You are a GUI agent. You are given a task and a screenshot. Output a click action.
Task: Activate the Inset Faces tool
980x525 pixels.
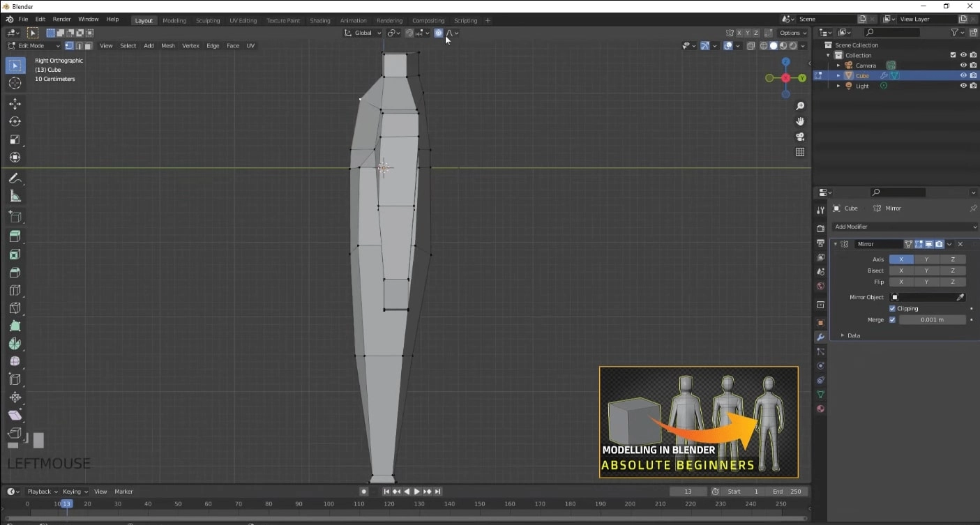click(x=15, y=254)
